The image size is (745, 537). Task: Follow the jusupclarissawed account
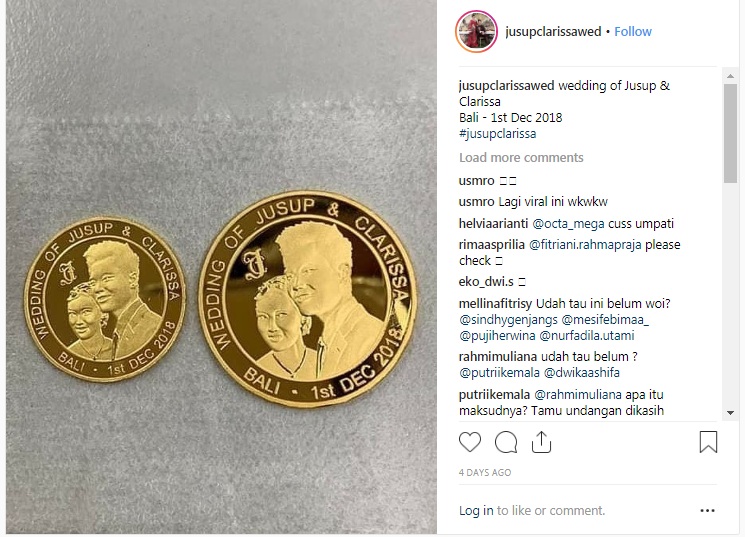pyautogui.click(x=633, y=31)
